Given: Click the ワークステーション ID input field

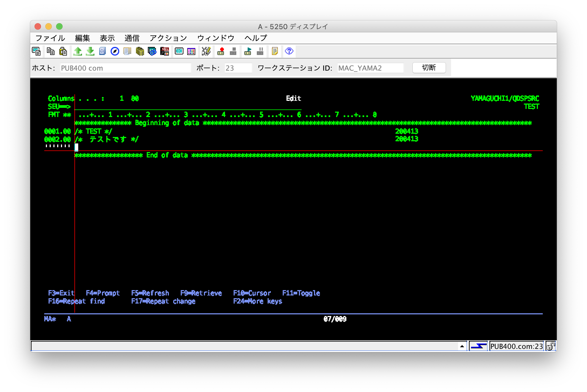Looking at the screenshot, I should point(370,68).
